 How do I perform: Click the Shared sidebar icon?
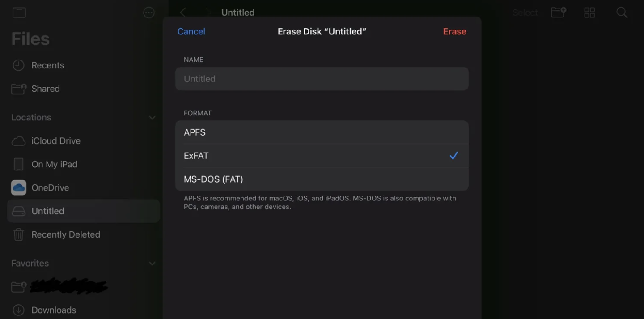[18, 89]
